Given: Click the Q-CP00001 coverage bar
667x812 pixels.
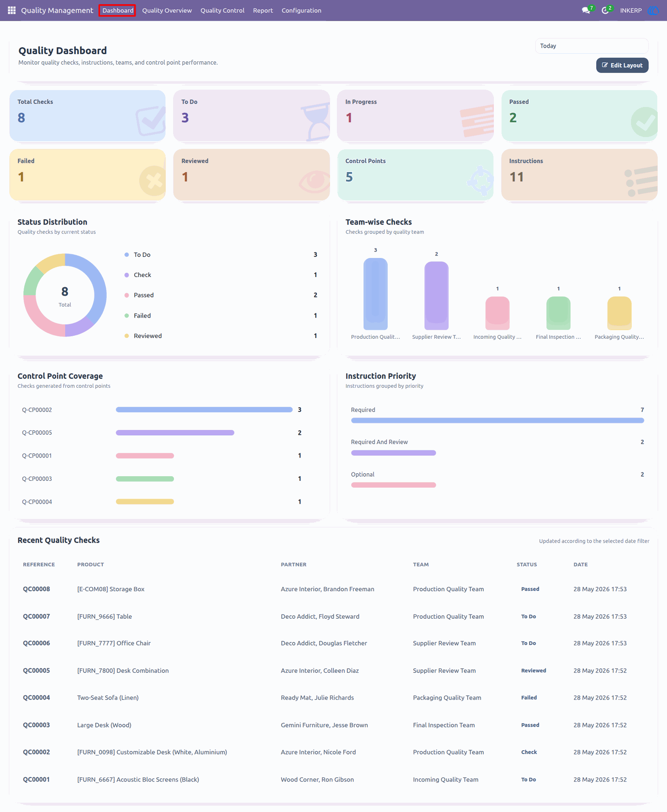Looking at the screenshot, I should tap(145, 455).
